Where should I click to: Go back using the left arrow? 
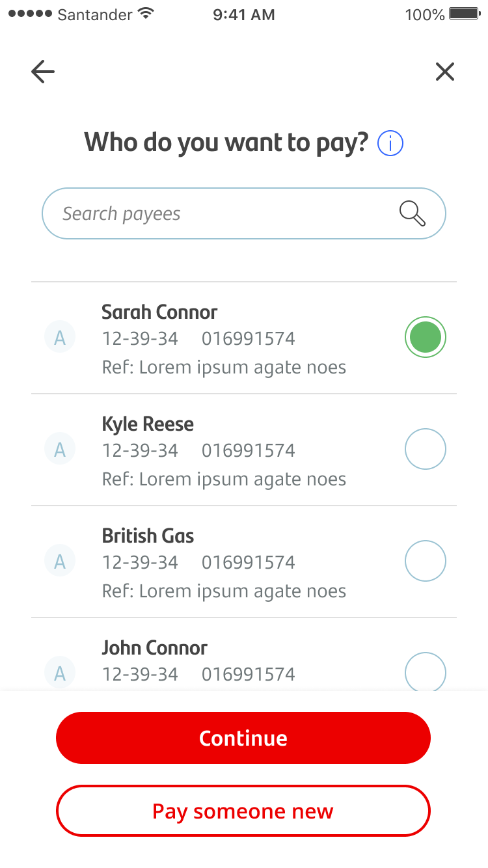43,72
